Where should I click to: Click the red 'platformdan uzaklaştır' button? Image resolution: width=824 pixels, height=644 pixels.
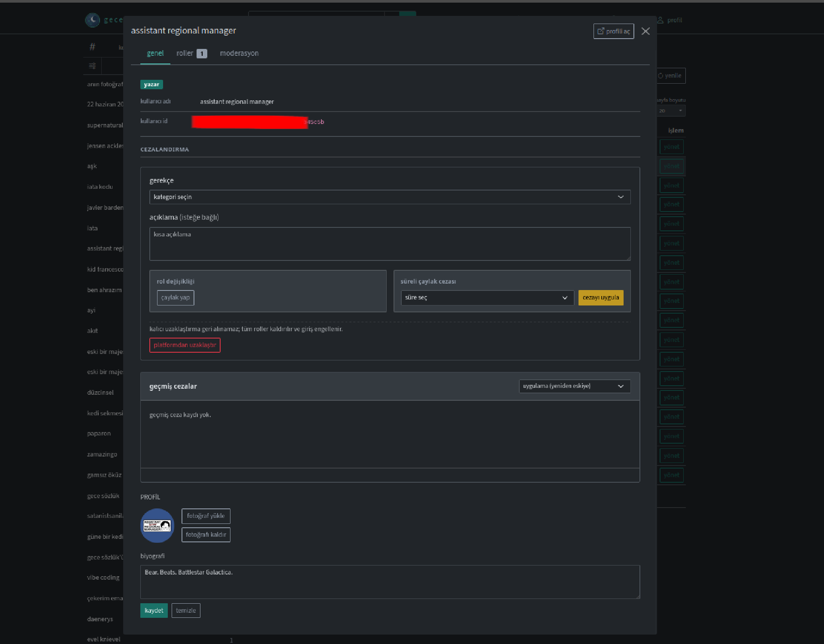[185, 345]
